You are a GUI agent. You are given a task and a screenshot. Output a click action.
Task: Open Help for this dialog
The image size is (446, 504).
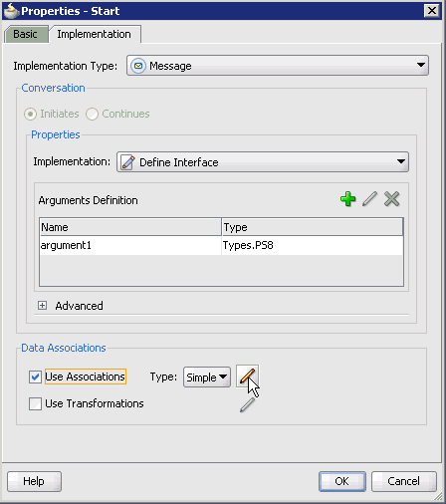click(x=34, y=481)
